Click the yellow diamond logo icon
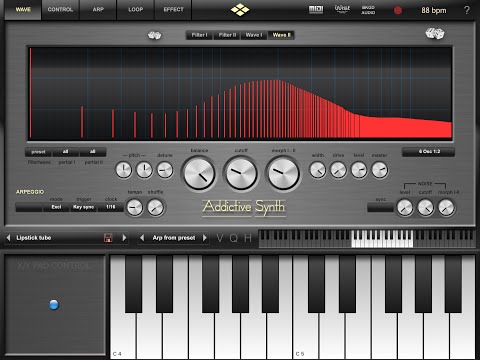The image size is (480, 360). point(240,10)
